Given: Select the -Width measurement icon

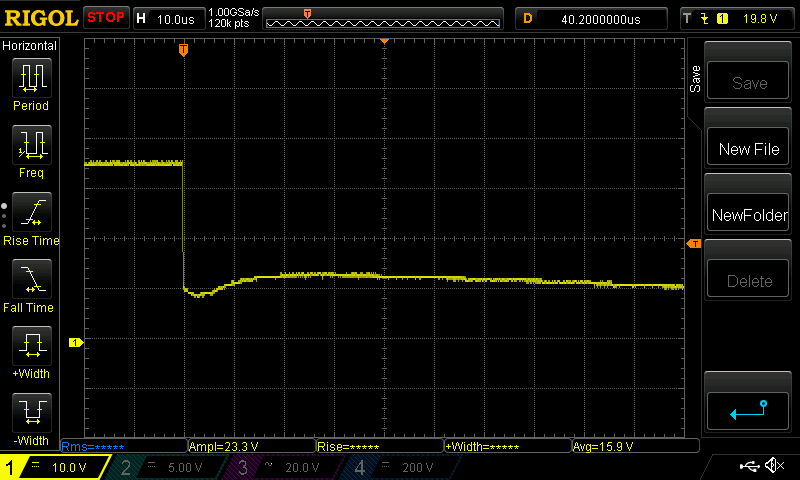Looking at the screenshot, I should [31, 412].
